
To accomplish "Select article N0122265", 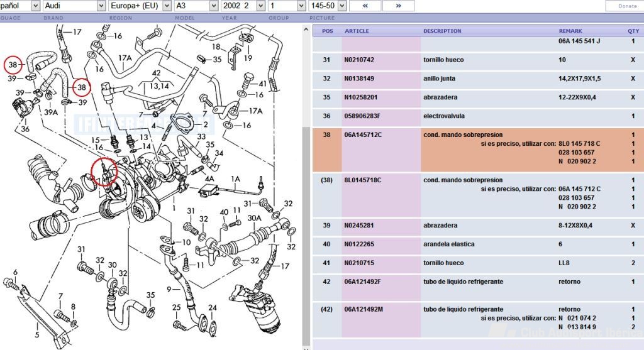I will click(359, 244).
